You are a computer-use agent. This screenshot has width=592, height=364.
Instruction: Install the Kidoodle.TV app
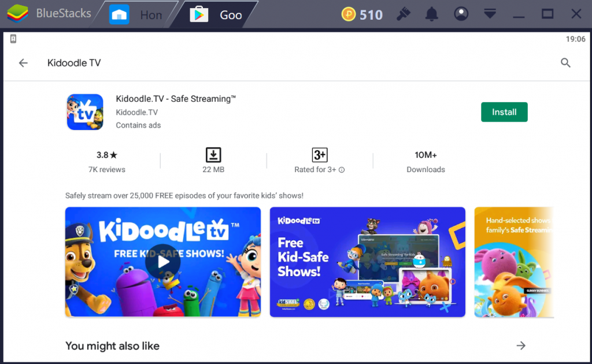tap(504, 112)
